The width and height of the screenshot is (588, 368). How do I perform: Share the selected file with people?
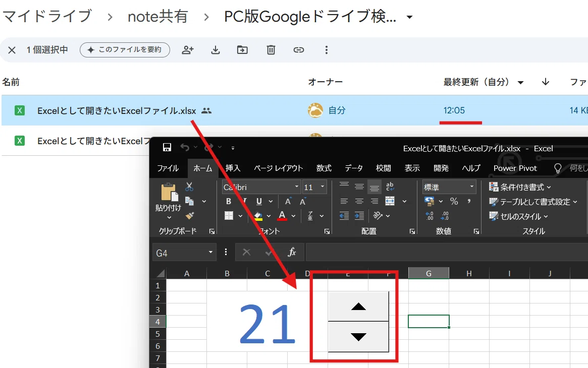[x=187, y=50]
